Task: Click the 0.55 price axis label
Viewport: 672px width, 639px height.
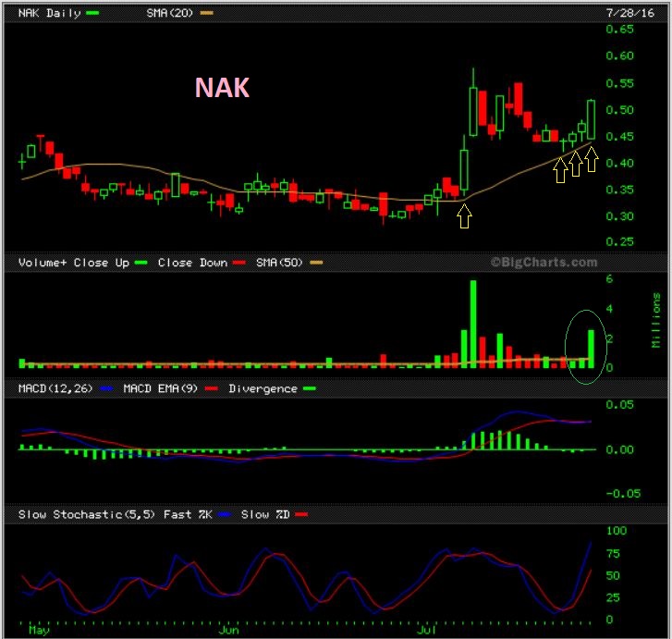Action: coord(619,83)
